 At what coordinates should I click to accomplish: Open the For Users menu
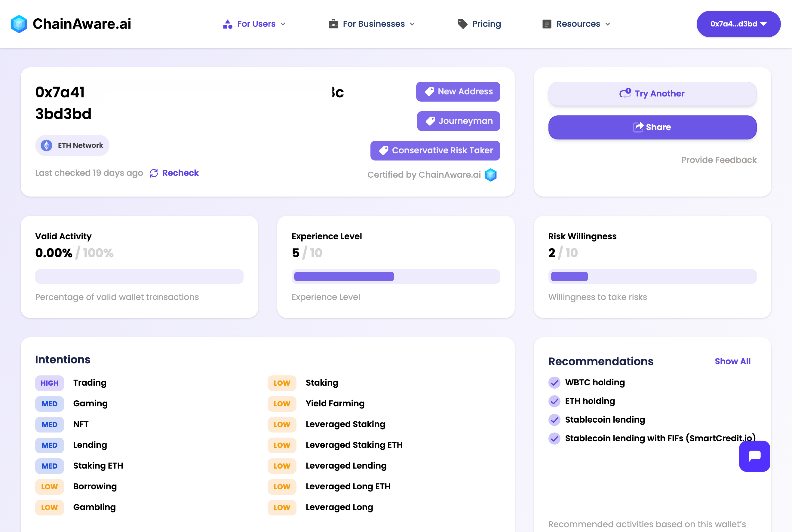click(254, 24)
